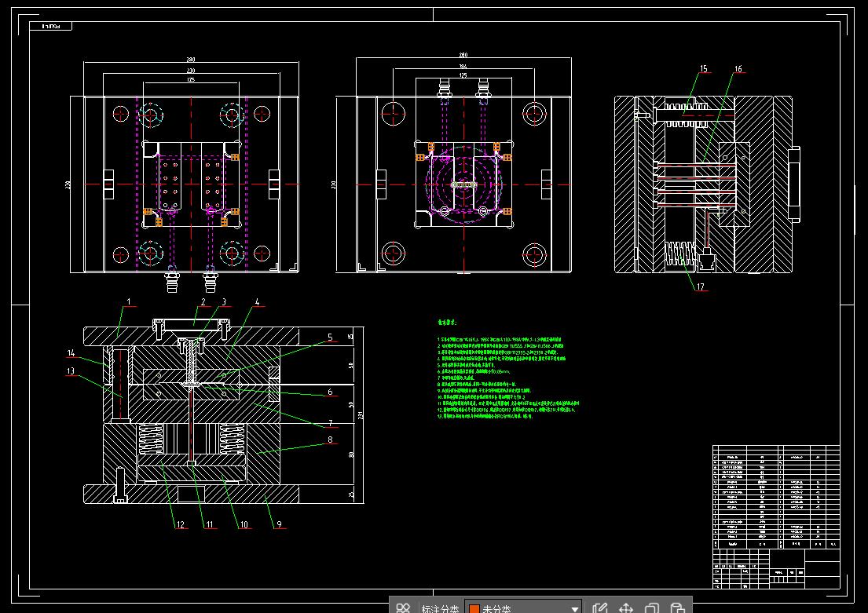The width and height of the screenshot is (868, 613).
Task: Click the 标注分类 label
Action: tap(440, 608)
